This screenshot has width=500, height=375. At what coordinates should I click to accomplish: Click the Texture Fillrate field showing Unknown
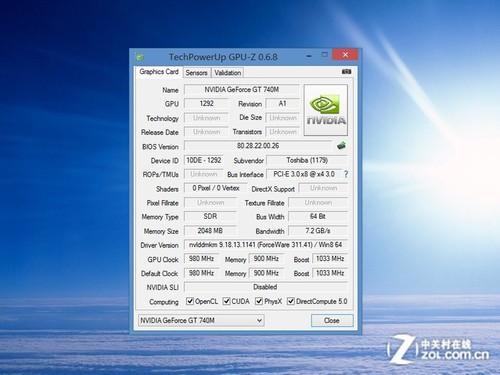(x=318, y=202)
